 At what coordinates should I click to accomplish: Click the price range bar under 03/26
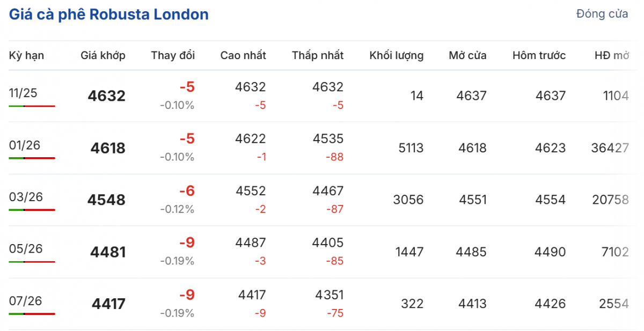coord(32,210)
